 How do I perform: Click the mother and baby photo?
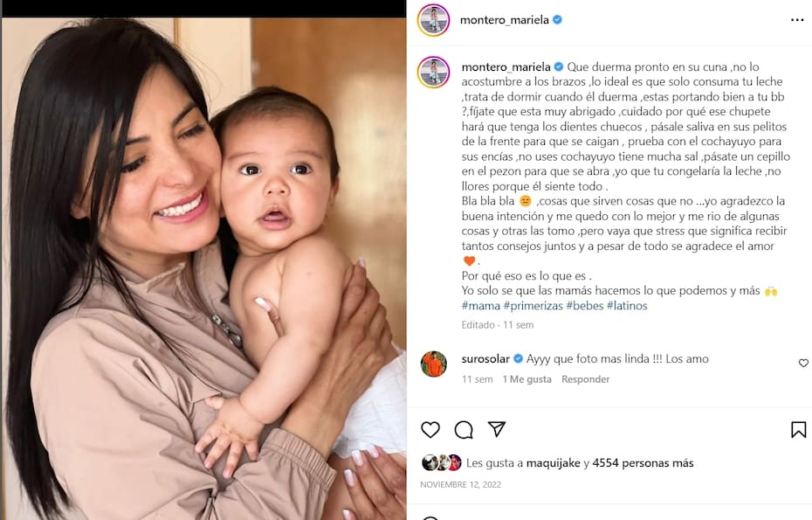(203, 268)
